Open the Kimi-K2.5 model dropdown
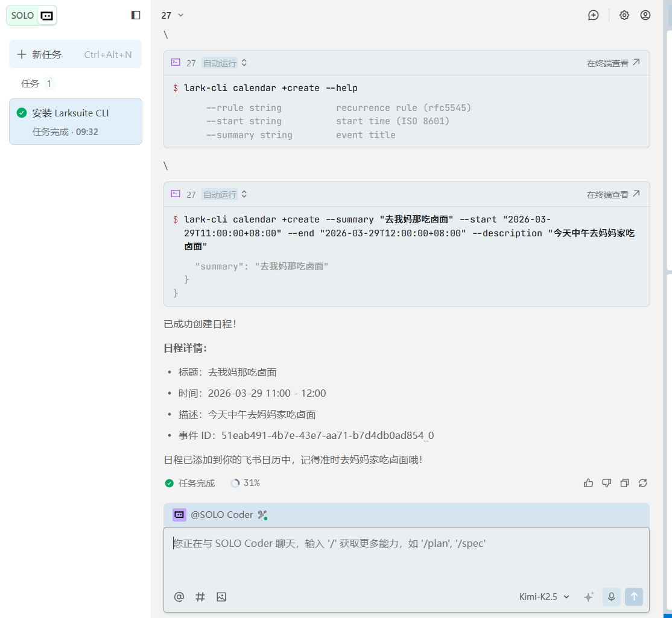 point(544,597)
